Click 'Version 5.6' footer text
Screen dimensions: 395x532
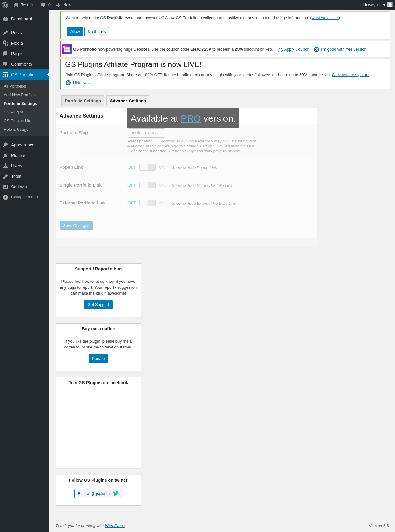click(x=379, y=526)
